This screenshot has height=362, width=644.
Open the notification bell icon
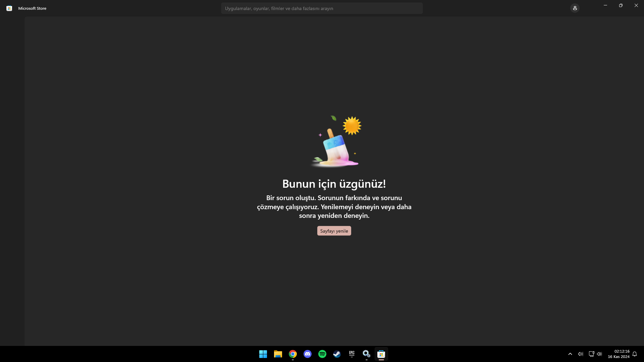(635, 354)
